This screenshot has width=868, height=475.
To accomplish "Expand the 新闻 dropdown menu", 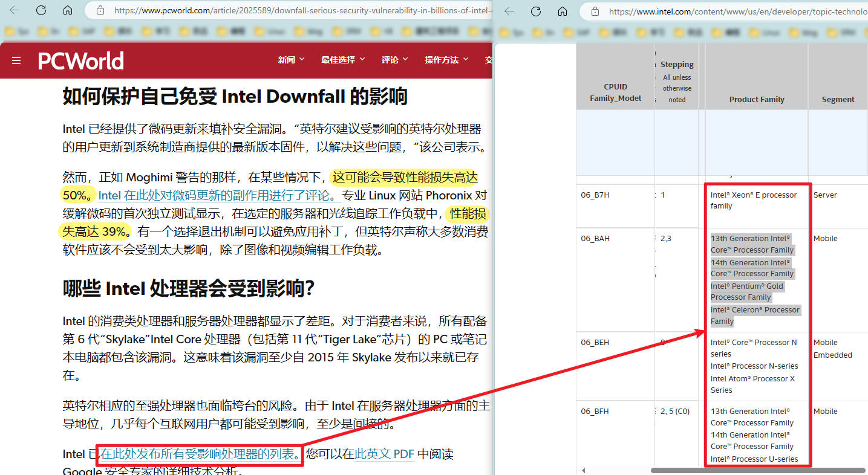I will (x=291, y=60).
